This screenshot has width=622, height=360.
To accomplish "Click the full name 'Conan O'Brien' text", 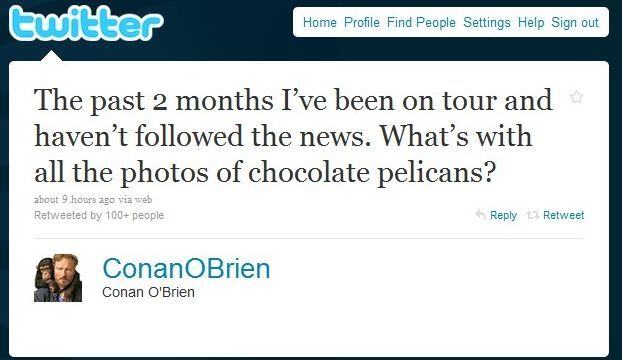I will [148, 292].
